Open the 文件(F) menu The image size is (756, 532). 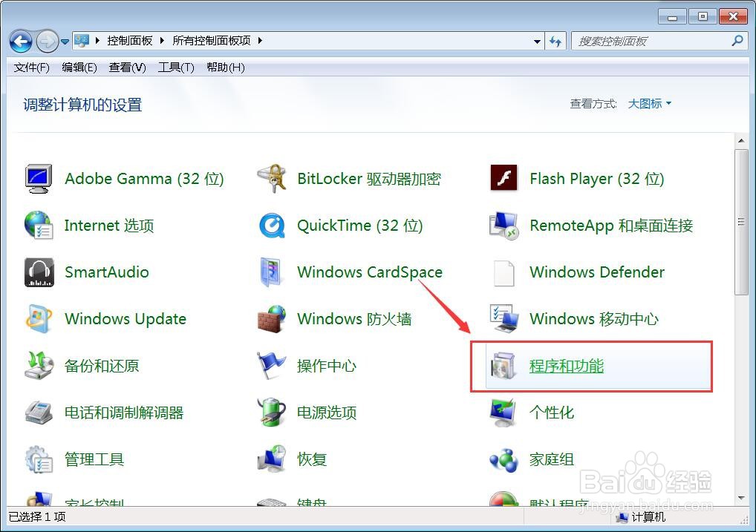coord(32,68)
